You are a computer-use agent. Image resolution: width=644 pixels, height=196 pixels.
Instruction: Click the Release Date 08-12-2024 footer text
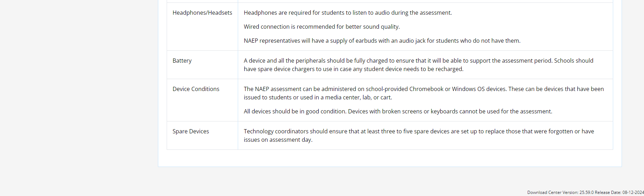click(619, 192)
